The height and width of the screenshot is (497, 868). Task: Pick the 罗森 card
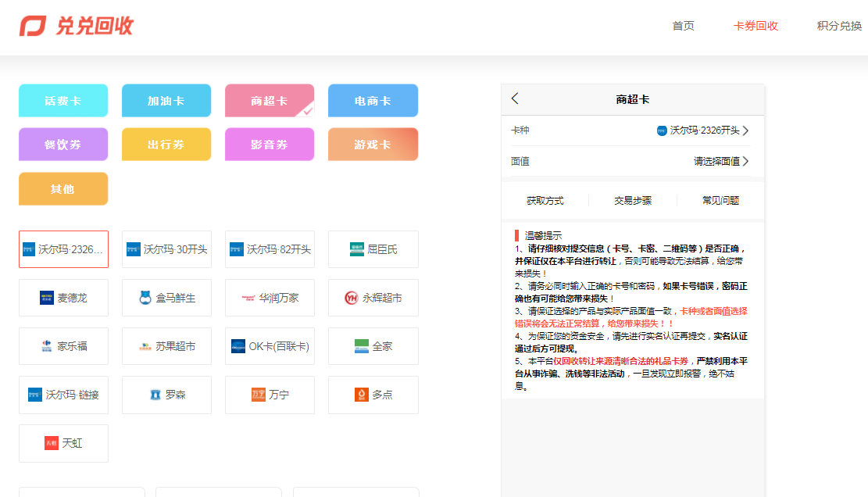(x=166, y=395)
